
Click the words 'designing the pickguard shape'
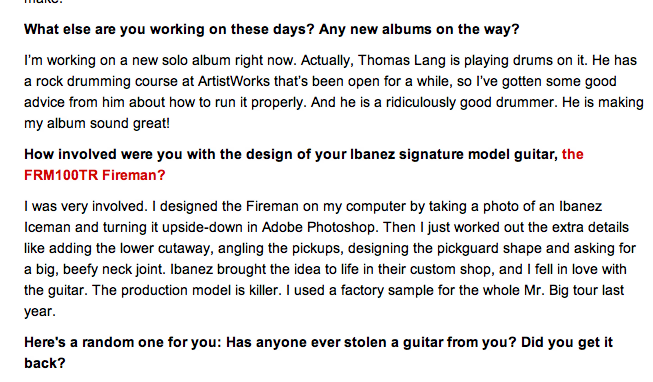(444, 249)
